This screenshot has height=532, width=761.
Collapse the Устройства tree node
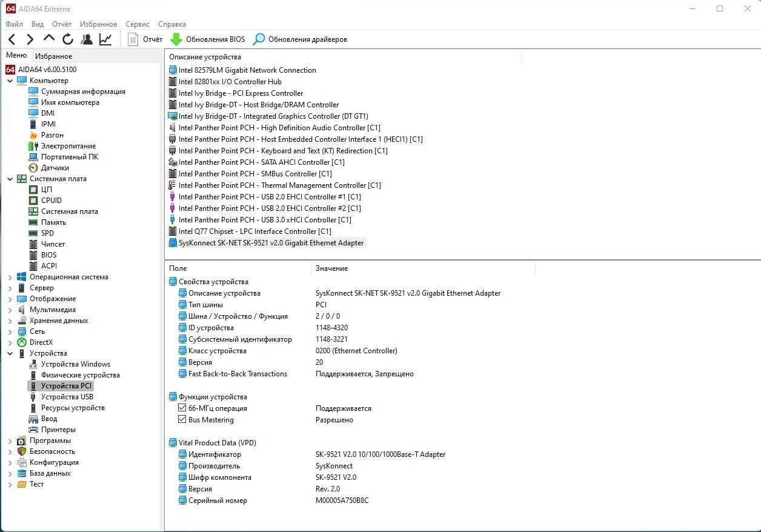point(10,353)
